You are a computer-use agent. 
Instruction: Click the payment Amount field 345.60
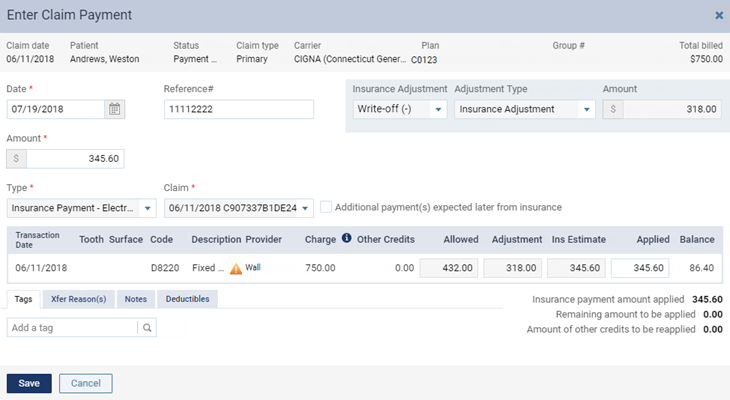click(75, 159)
